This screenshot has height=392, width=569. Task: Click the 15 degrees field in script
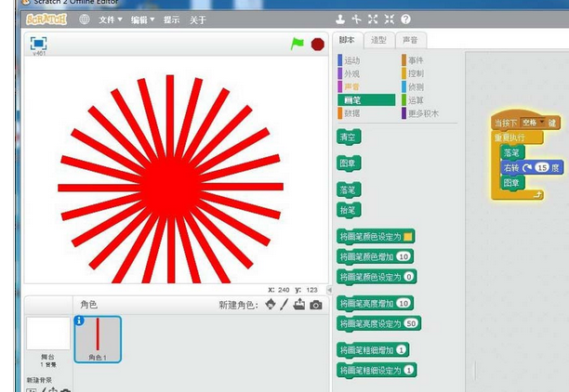point(542,167)
